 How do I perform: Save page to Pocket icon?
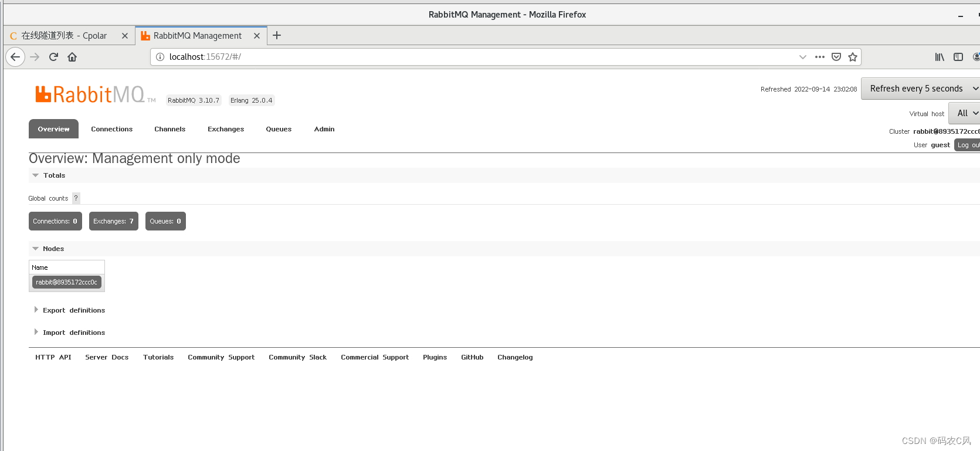pos(836,57)
